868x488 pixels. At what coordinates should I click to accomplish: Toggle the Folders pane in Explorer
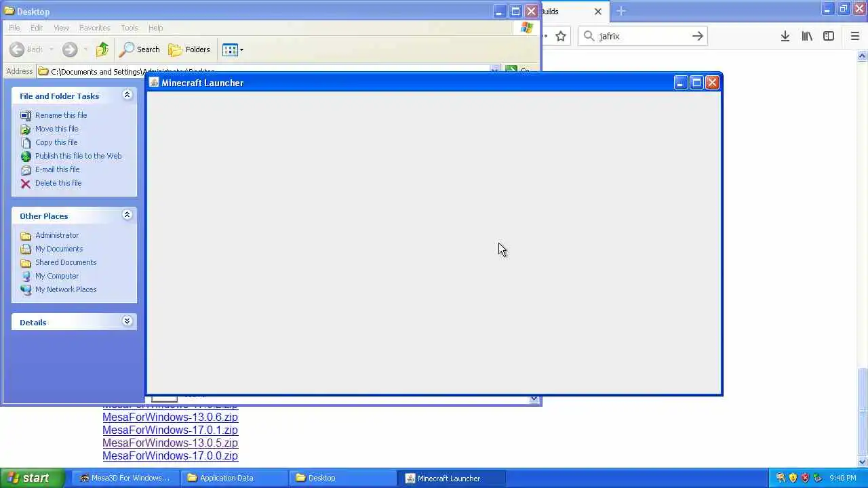(189, 49)
